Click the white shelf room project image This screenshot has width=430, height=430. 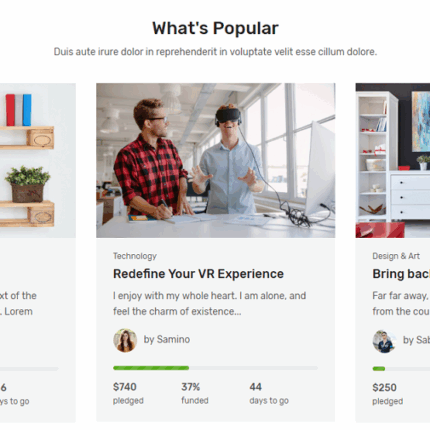(x=393, y=160)
